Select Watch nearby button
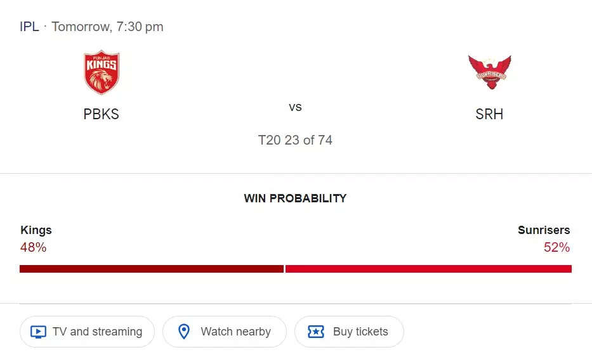Viewport: 592px width, 364px height. [225, 332]
